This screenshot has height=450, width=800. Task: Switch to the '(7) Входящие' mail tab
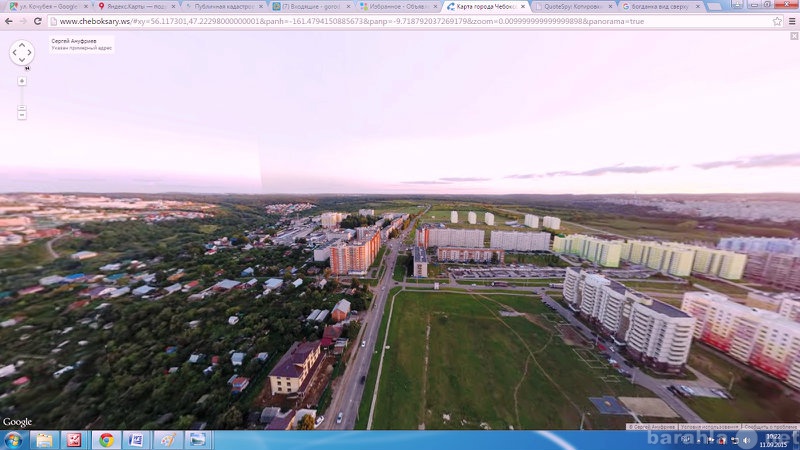tap(311, 7)
